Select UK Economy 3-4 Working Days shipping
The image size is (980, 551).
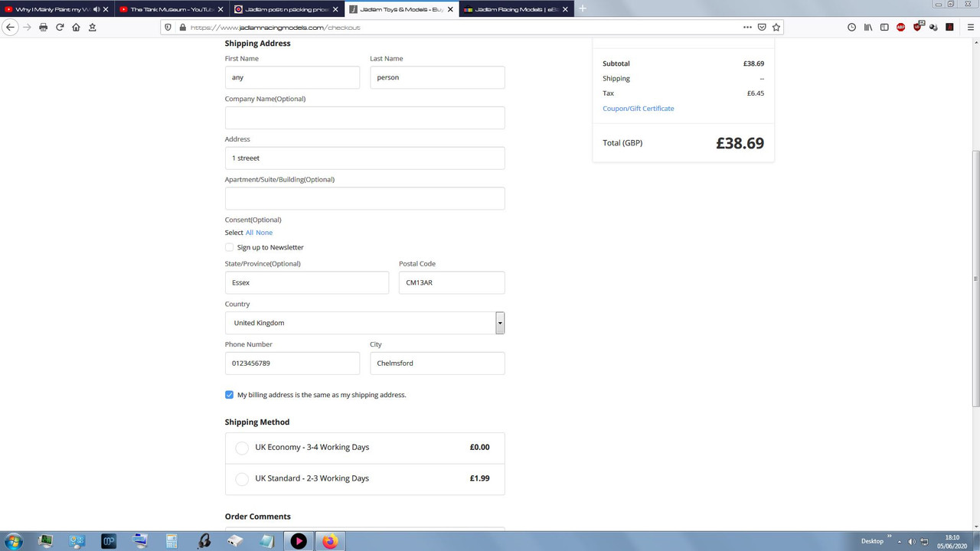coord(242,448)
